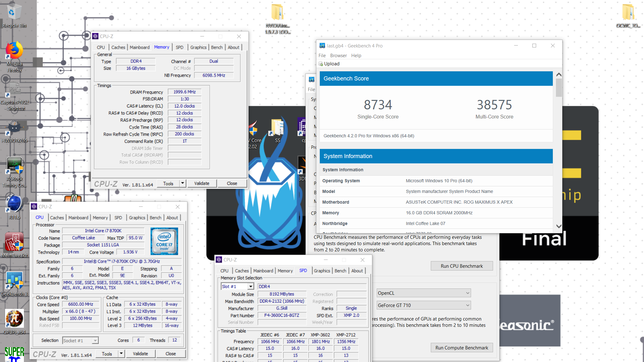Open CapturePNG2 shortcut icon

click(14, 96)
